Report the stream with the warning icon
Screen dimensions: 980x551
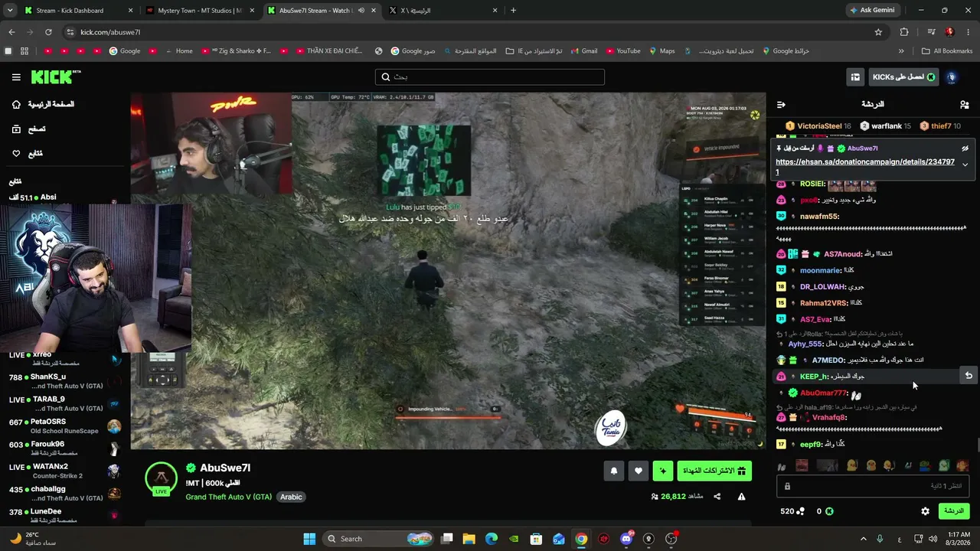741,497
